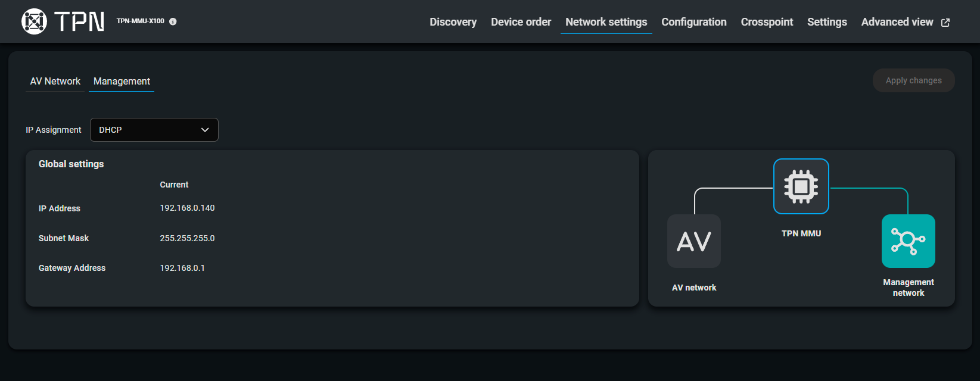
Task: Select the AV network diagram icon
Action: pos(694,241)
